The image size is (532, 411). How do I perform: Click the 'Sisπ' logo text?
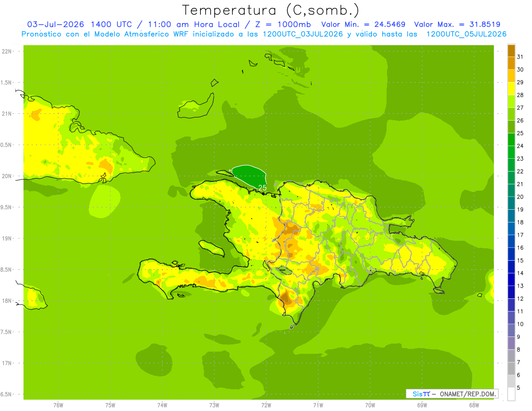421,394
